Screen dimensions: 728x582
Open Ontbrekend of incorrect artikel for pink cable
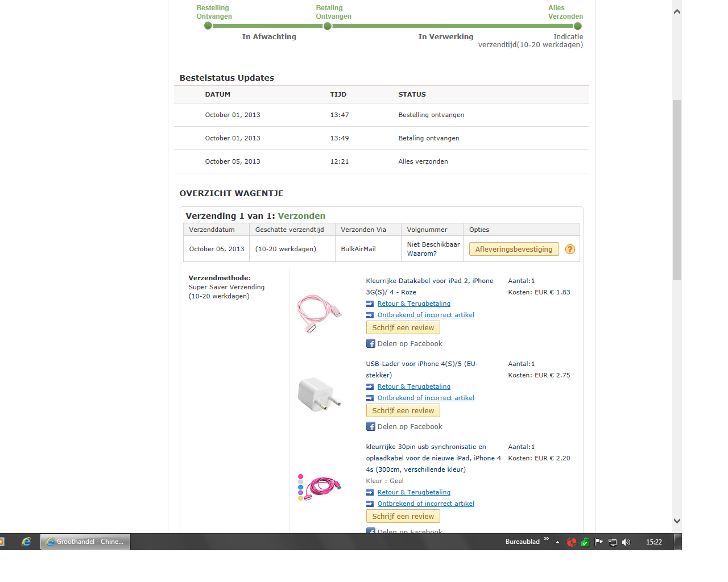(425, 315)
